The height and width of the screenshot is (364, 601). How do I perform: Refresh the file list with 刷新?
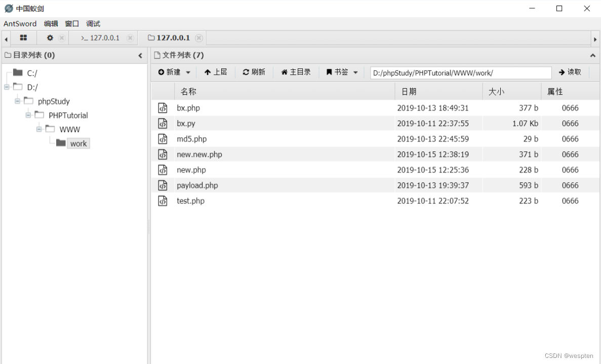click(254, 72)
